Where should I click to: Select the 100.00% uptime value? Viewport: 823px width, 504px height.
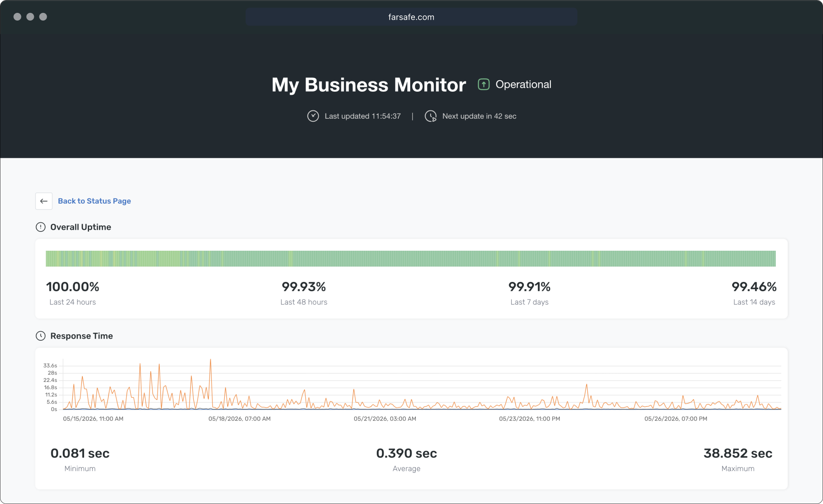coord(73,287)
